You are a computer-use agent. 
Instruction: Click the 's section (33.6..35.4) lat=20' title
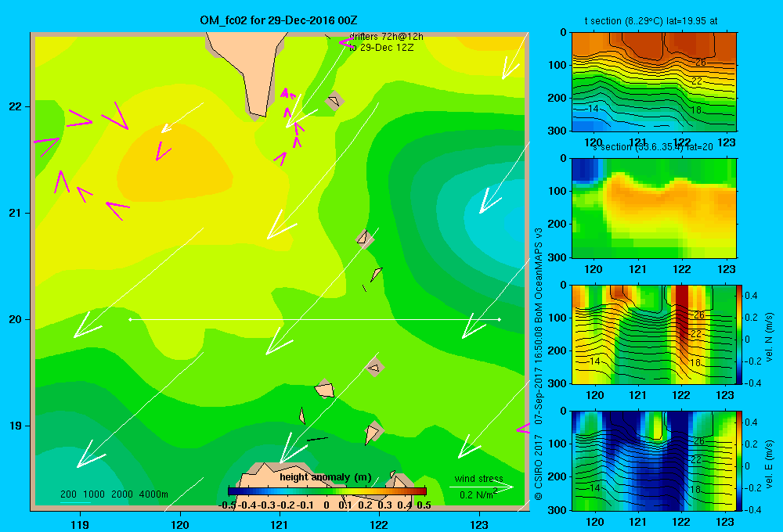tap(653, 147)
